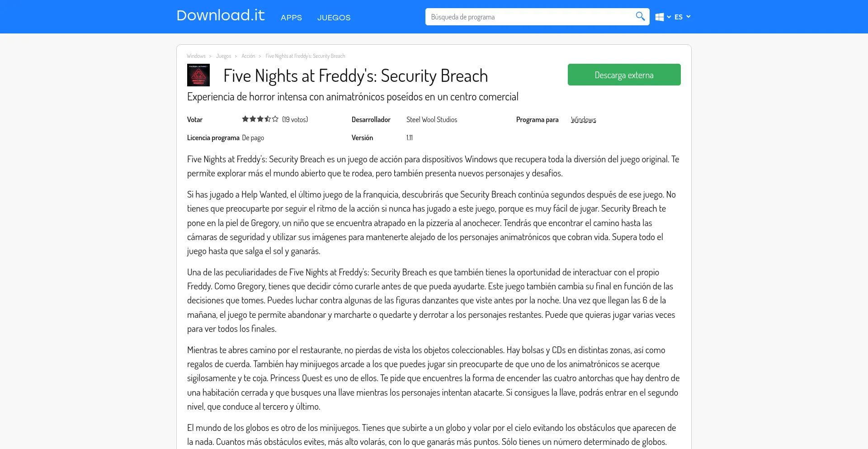Click the search magnifier icon

click(x=640, y=16)
